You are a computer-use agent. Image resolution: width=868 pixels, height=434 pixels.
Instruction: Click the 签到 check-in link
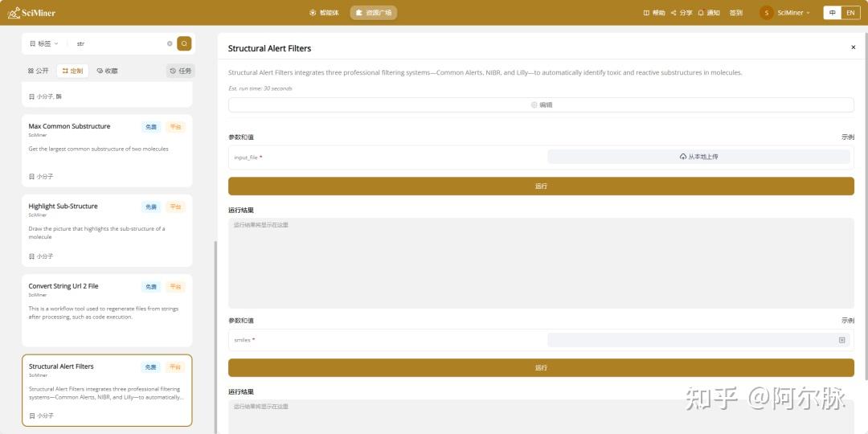[735, 13]
